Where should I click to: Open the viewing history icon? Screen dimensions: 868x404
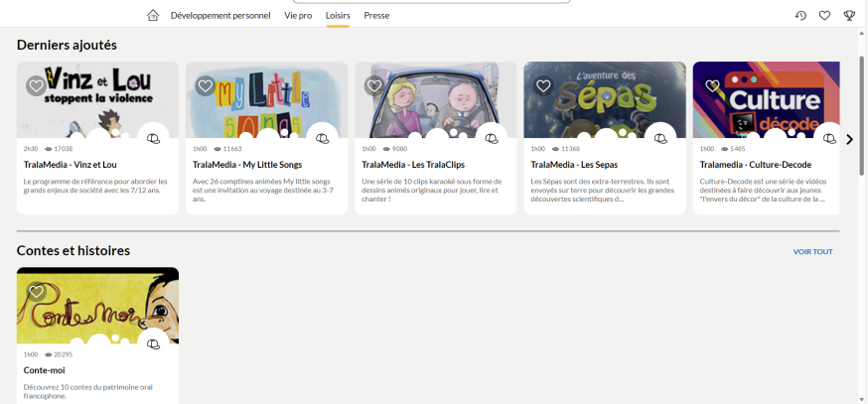coord(800,16)
